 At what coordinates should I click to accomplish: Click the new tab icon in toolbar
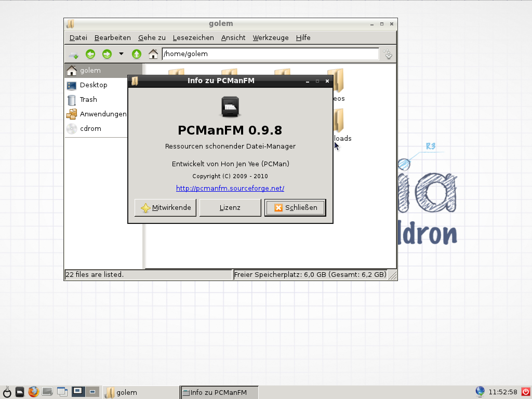pyautogui.click(x=73, y=54)
